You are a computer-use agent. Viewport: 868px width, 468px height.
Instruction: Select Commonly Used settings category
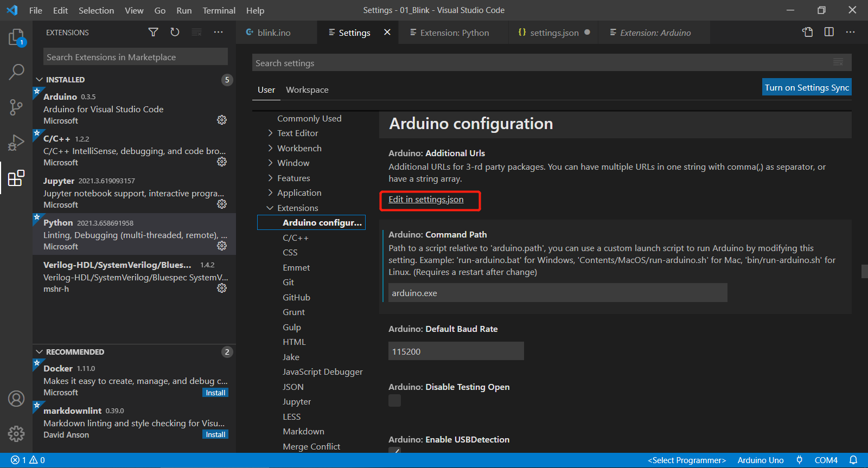click(x=309, y=118)
